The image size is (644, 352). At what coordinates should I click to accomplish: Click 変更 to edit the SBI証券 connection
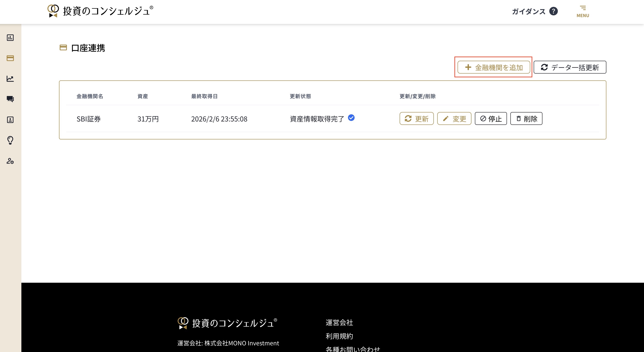[454, 118]
